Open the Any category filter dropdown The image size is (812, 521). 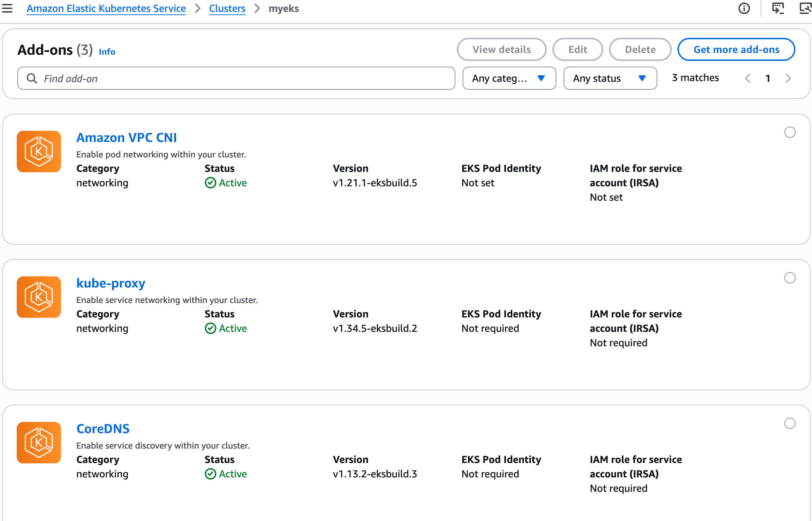509,78
